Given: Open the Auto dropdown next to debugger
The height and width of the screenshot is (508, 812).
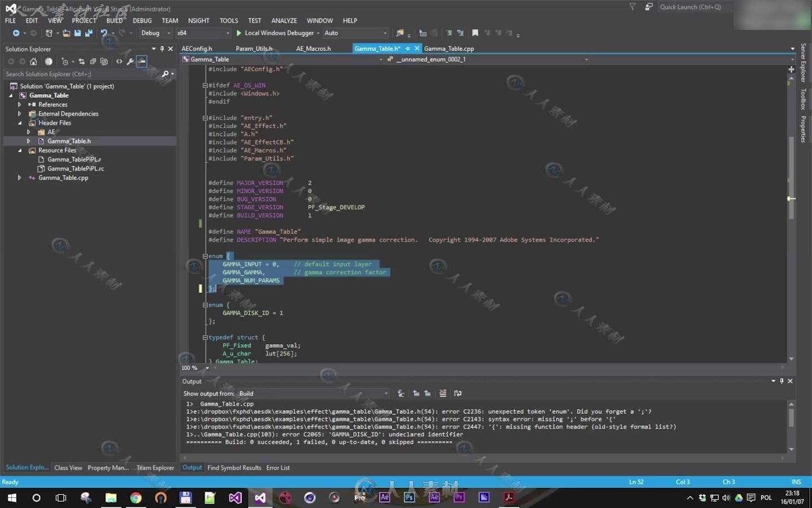Looking at the screenshot, I should click(x=355, y=33).
